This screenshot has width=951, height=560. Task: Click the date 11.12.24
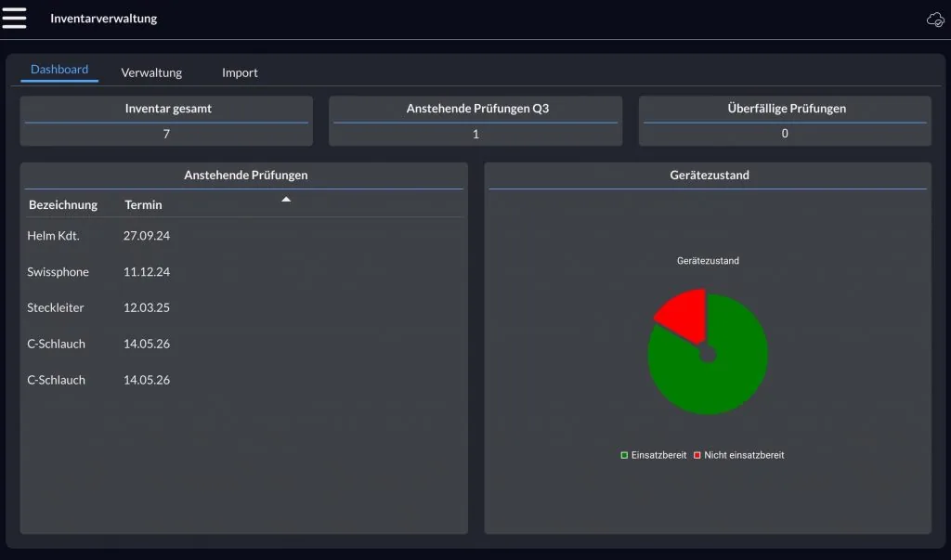pos(147,272)
